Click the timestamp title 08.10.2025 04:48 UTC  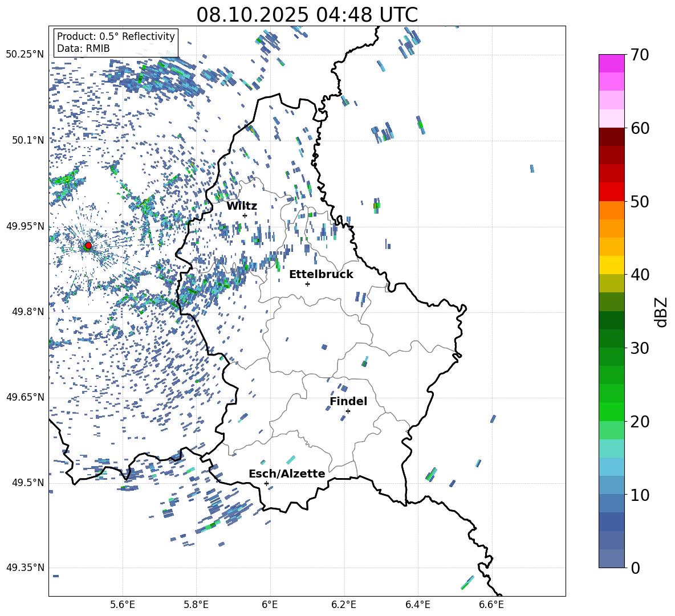click(307, 15)
